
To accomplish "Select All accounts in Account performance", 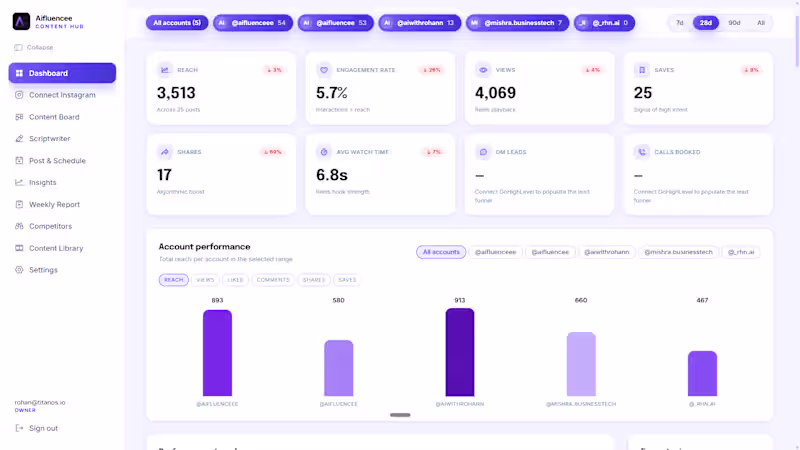I will pyautogui.click(x=441, y=252).
